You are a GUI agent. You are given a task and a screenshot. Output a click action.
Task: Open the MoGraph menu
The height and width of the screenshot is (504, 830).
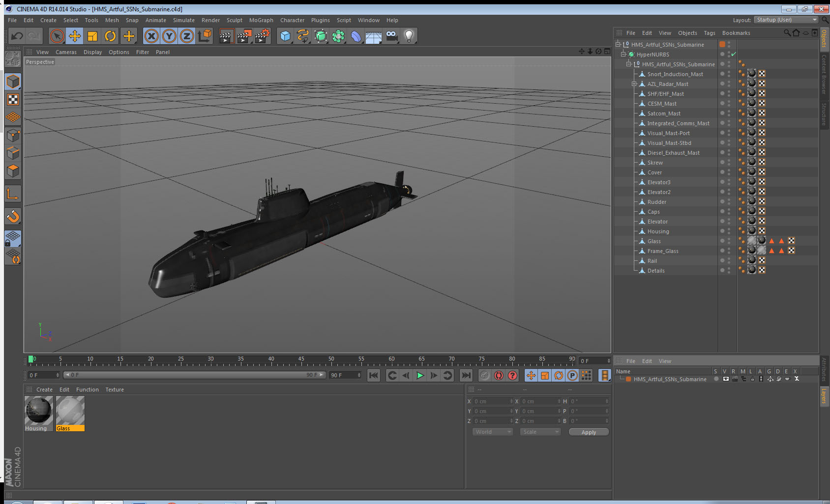tap(261, 20)
